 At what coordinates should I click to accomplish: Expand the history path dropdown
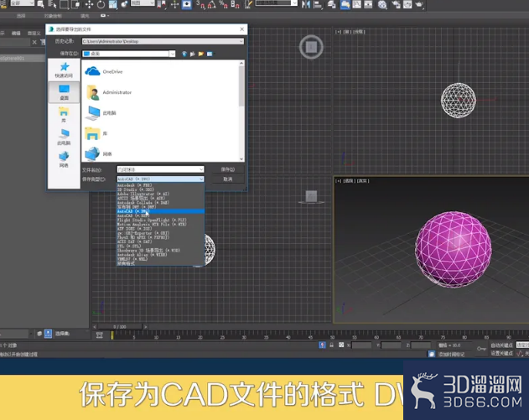click(x=241, y=41)
